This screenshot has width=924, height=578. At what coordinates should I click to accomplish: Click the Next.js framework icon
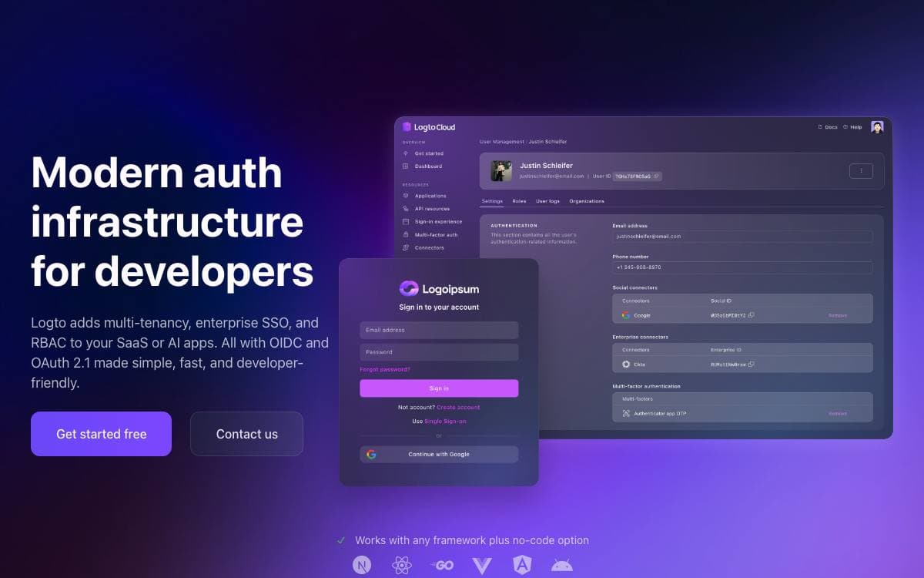pos(361,565)
